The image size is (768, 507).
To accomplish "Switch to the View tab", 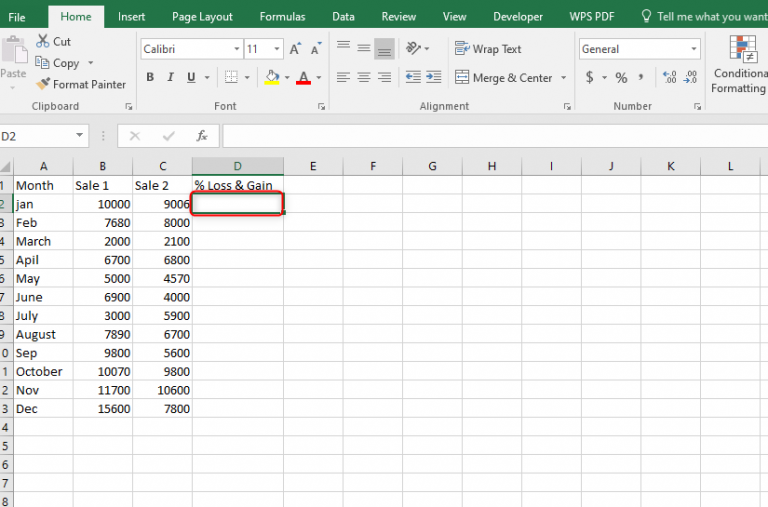I will (x=454, y=17).
